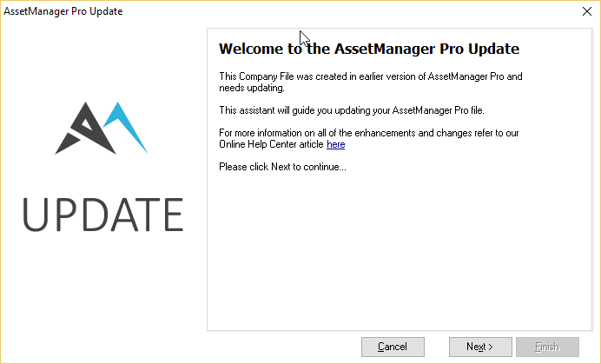
Task: Click the Next button to continue
Action: pyautogui.click(x=480, y=347)
